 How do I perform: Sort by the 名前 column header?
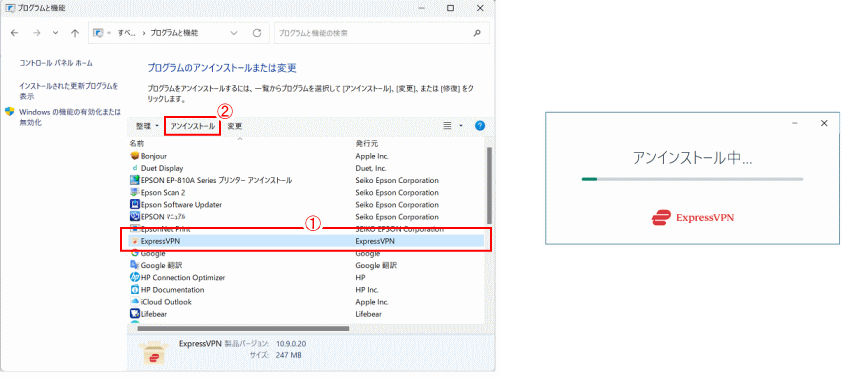(137, 144)
